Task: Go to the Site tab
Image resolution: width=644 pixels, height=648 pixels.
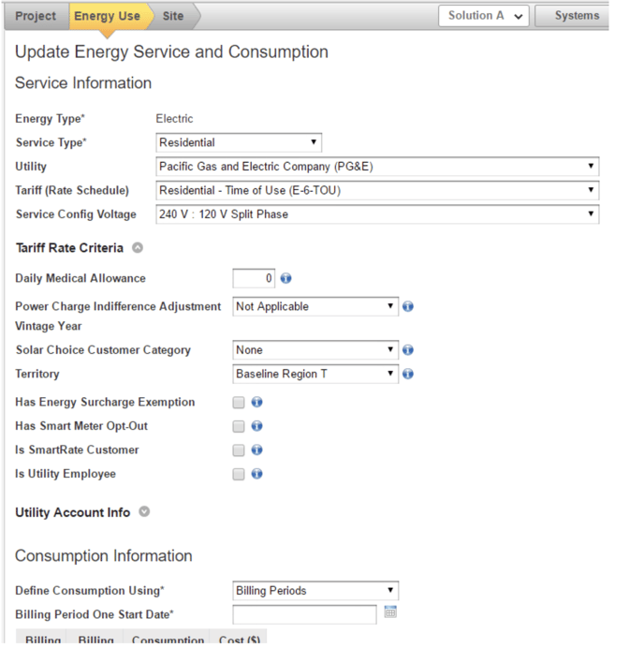Action: (173, 16)
